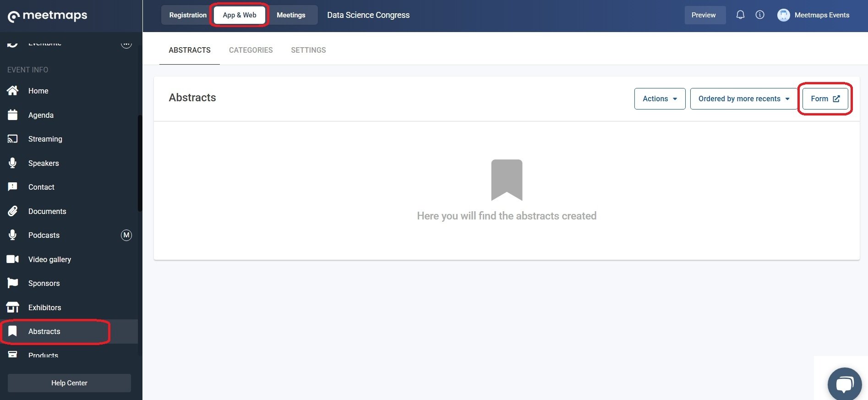Image resolution: width=868 pixels, height=400 pixels.
Task: Select the Registration section tab
Action: tap(188, 15)
